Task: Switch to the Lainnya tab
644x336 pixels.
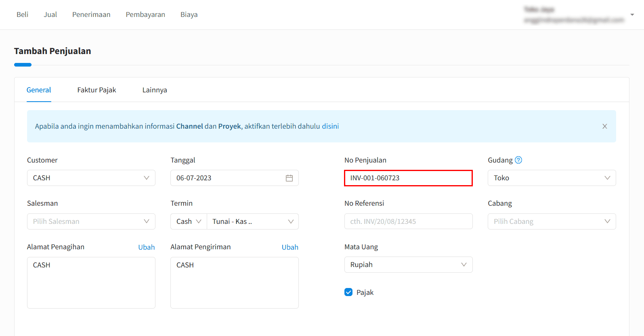Action: click(155, 90)
